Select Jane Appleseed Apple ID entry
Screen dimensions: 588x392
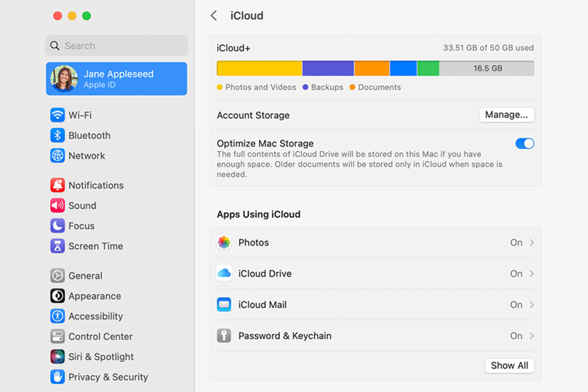click(x=117, y=79)
